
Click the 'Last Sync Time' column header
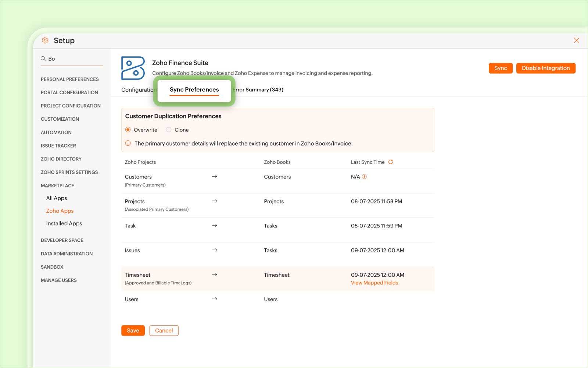[x=368, y=162]
